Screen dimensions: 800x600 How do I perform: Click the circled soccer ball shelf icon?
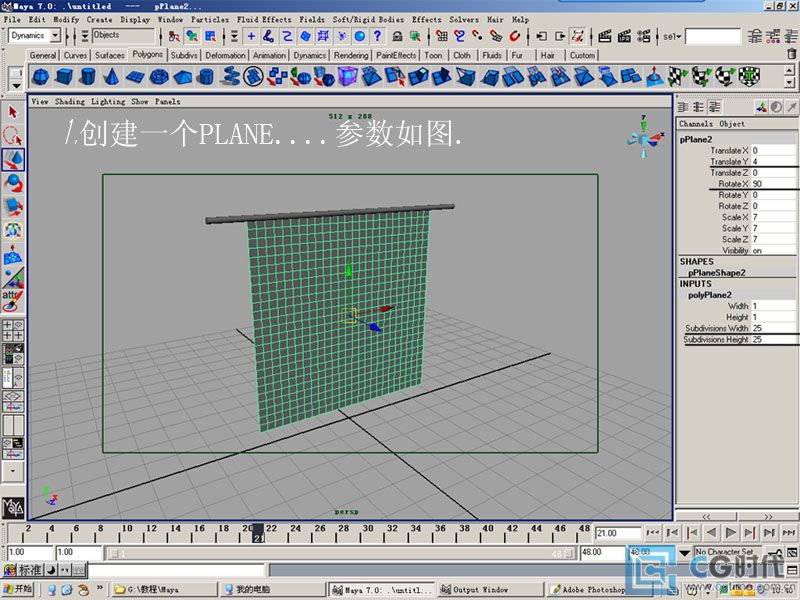point(253,77)
